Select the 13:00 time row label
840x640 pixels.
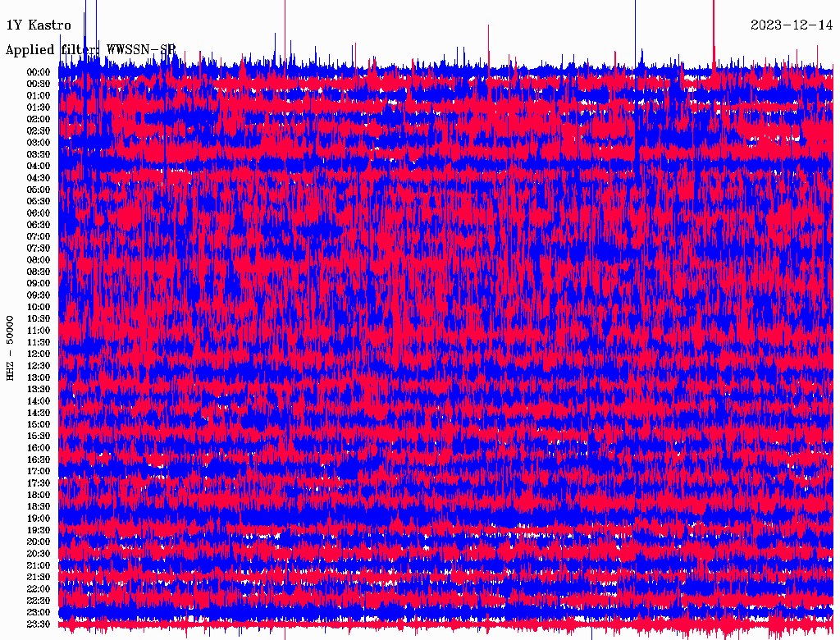pyautogui.click(x=39, y=377)
